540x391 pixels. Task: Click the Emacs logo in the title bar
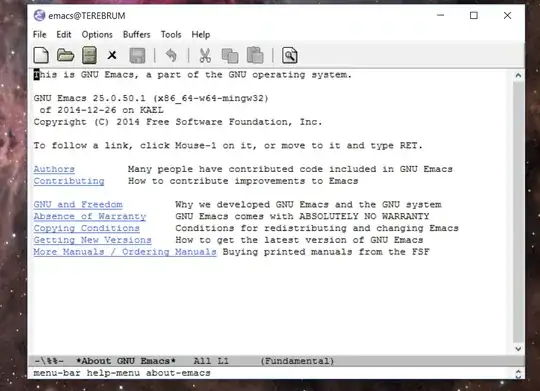(x=39, y=16)
